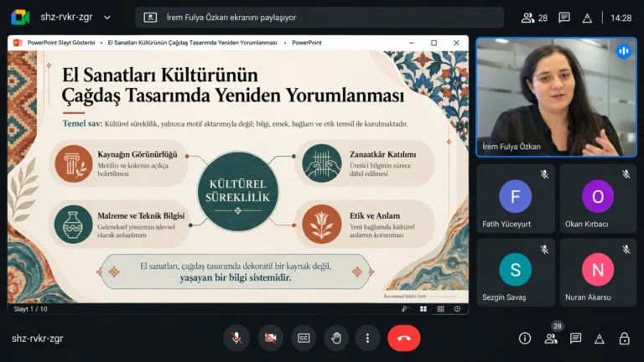
Task: Show everyone via bottom people icon
Action: coord(551,339)
